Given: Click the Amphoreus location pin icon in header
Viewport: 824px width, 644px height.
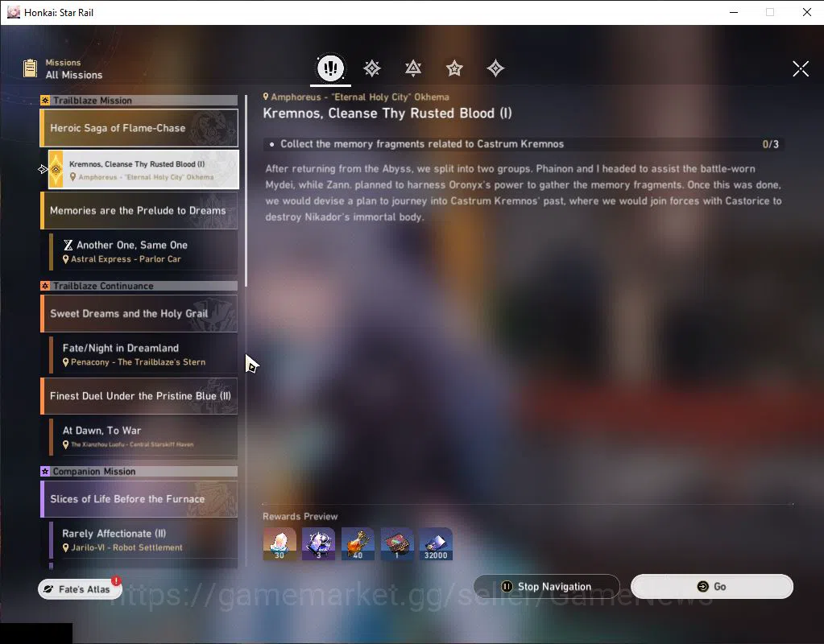Looking at the screenshot, I should [266, 97].
